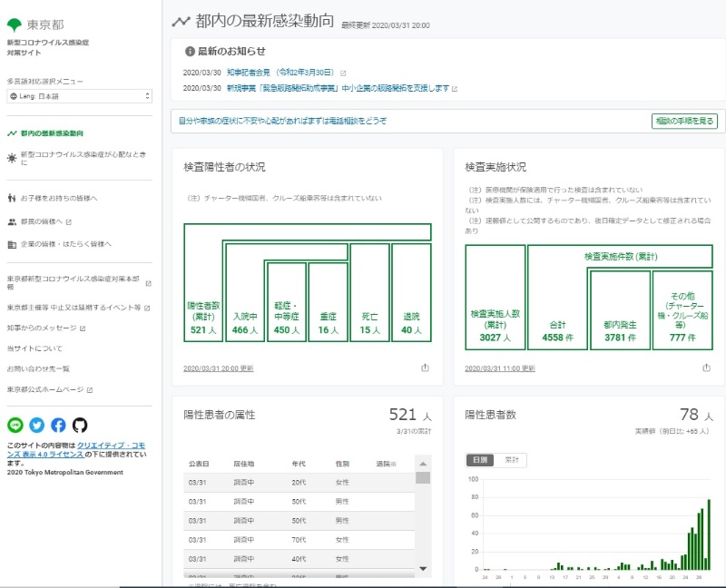Click share icon on 検査陽性者の状況 card

(x=425, y=368)
